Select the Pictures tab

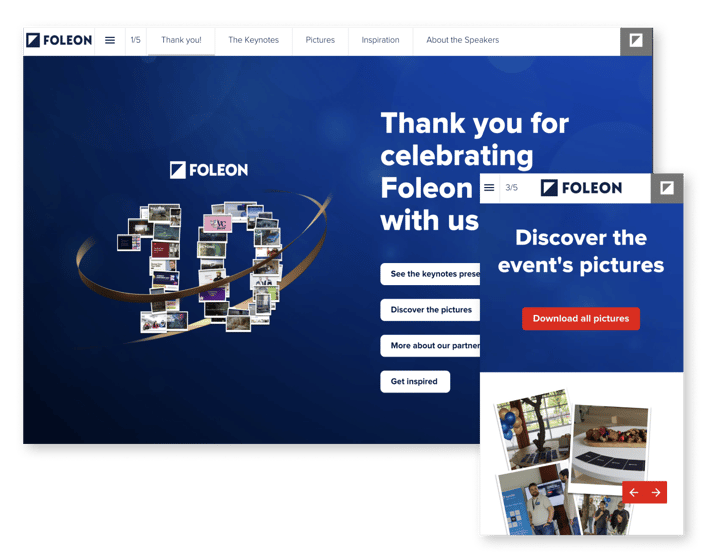320,41
